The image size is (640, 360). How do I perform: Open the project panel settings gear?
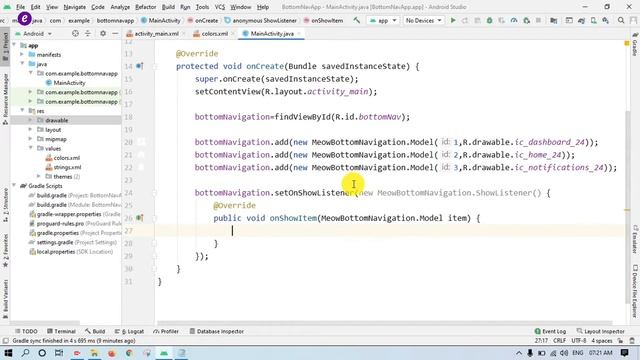[x=103, y=33]
